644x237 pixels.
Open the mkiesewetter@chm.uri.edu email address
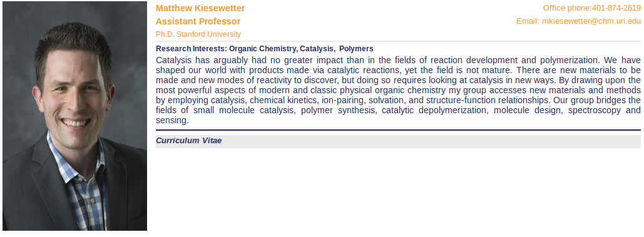coord(591,21)
